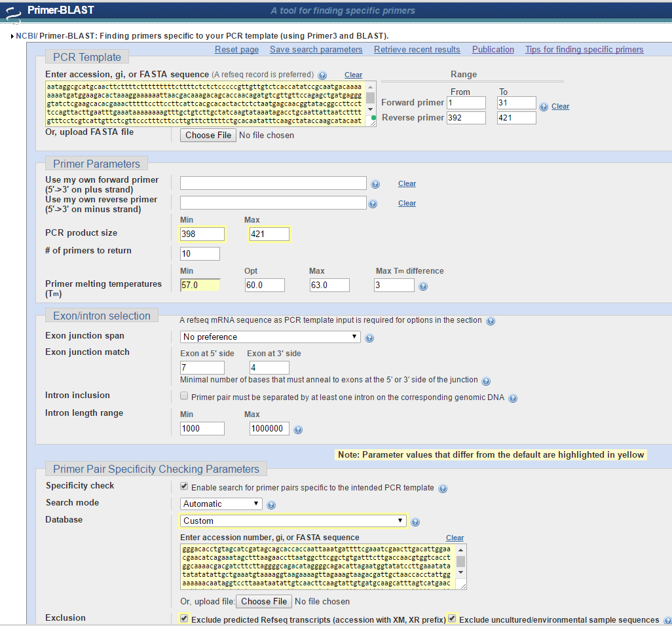Open help for own forward primer field
The image size is (672, 626).
375,185
